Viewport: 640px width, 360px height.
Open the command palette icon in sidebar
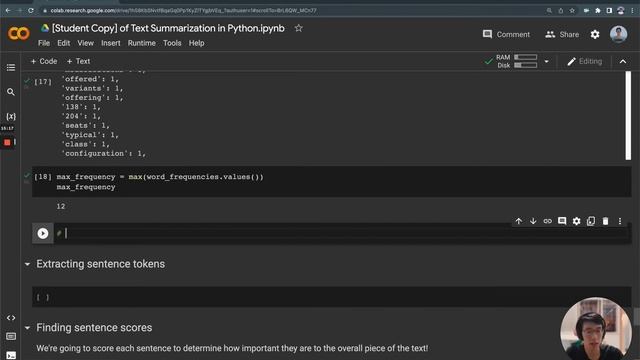(x=11, y=336)
